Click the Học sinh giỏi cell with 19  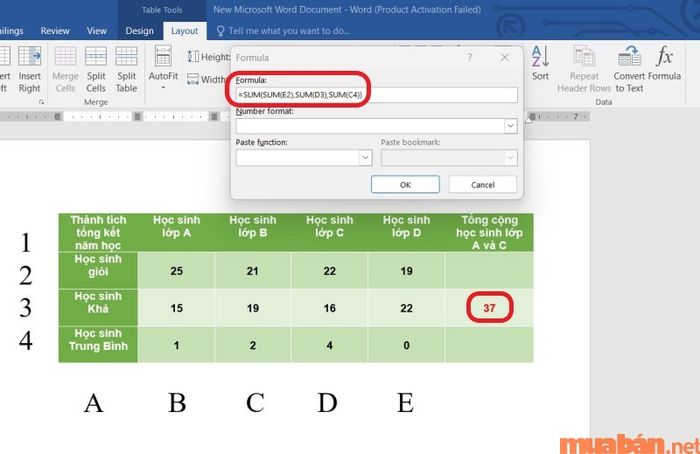[406, 271]
